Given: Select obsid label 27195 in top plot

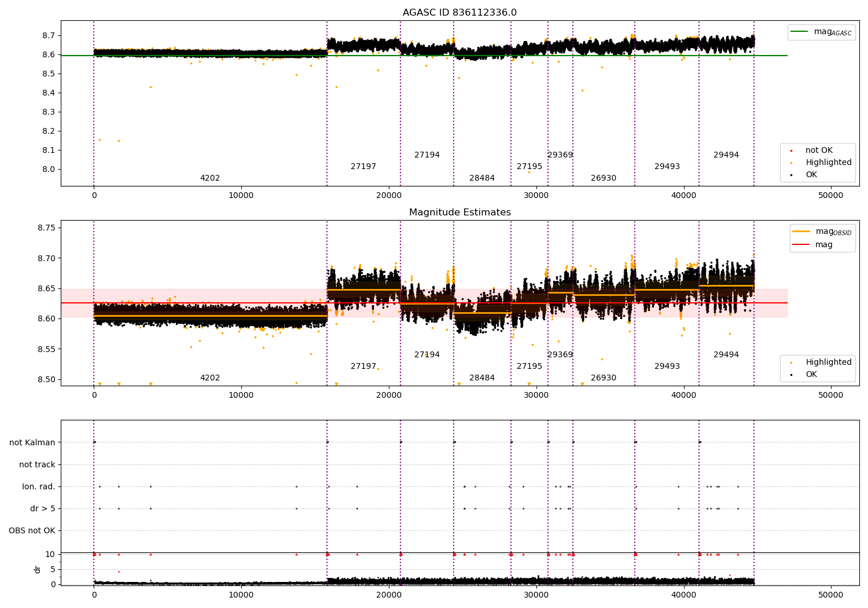Looking at the screenshot, I should click(529, 167).
